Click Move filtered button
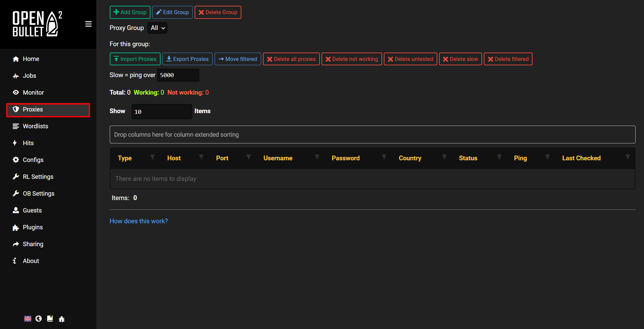 (238, 59)
